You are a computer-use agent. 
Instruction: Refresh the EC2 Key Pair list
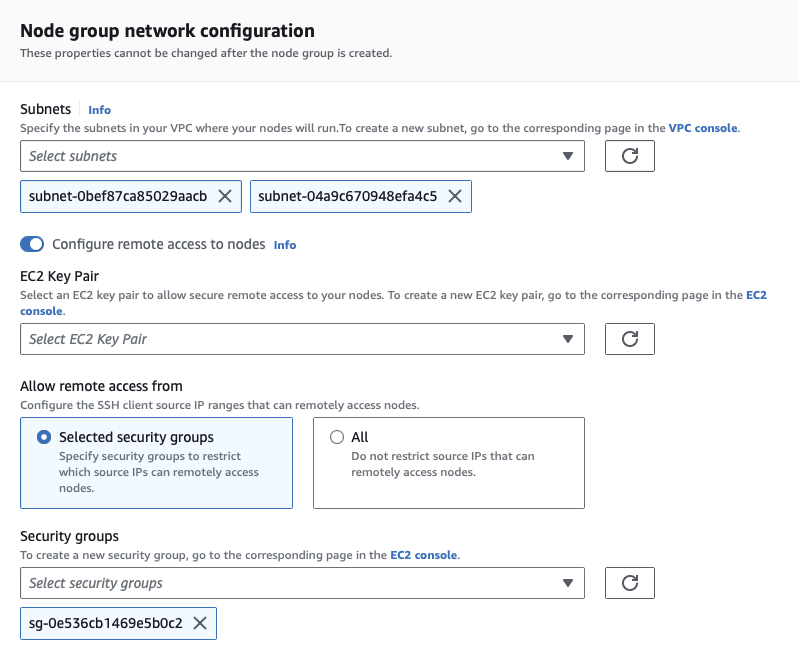(x=629, y=339)
